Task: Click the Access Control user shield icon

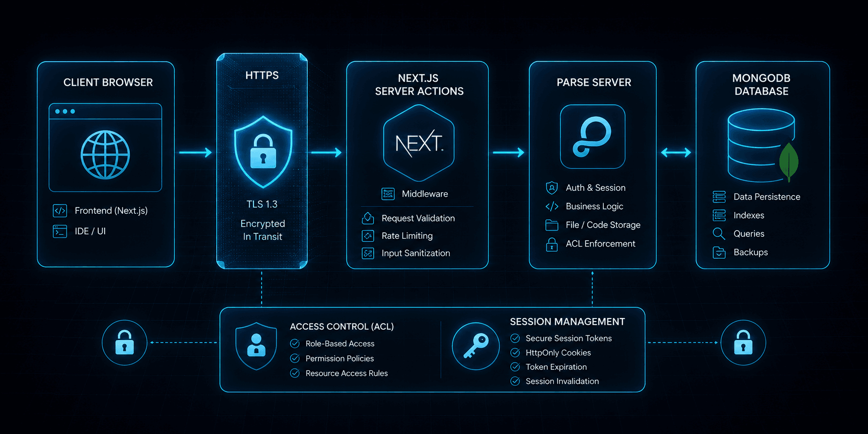Action: 256,346
